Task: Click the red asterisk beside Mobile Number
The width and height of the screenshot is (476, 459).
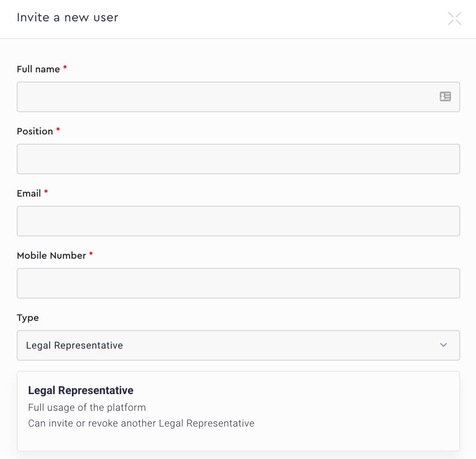Action: tap(91, 255)
